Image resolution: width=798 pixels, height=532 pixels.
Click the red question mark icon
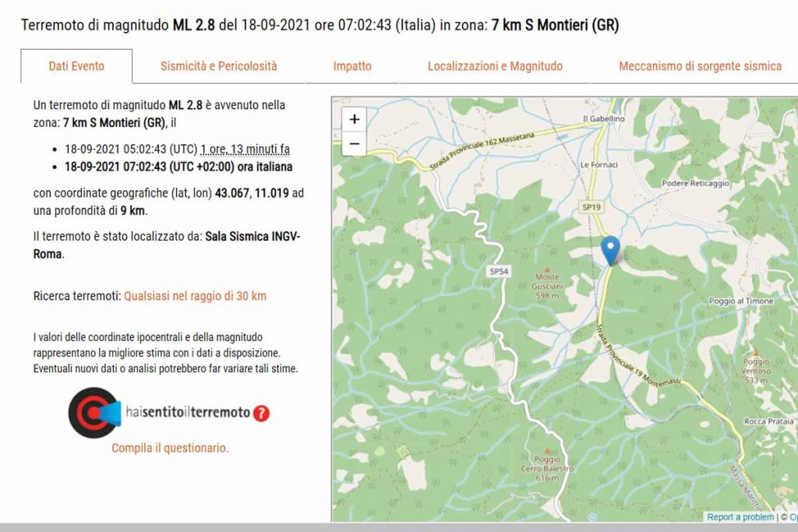(262, 413)
